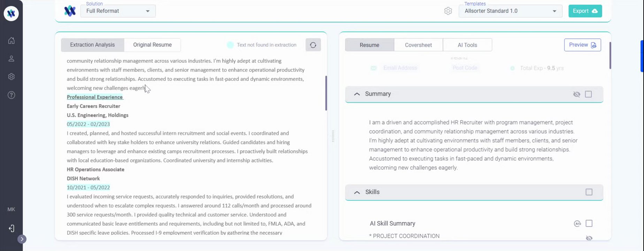The image size is (644, 251).
Task: Open template settings gear icon
Action: point(448,11)
